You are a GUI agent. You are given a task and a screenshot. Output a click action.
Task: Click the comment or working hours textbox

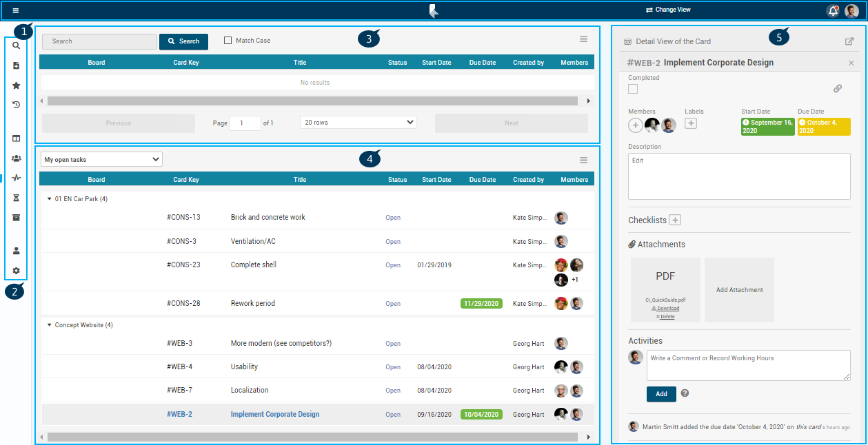748,365
